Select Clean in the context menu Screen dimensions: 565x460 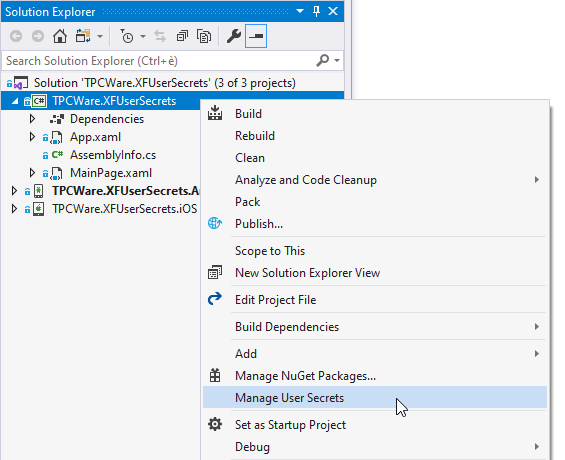pyautogui.click(x=375, y=158)
